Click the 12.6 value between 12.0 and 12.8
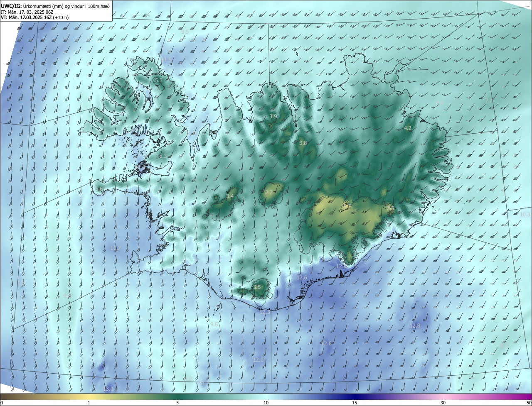532x406 pixels. point(327,343)
